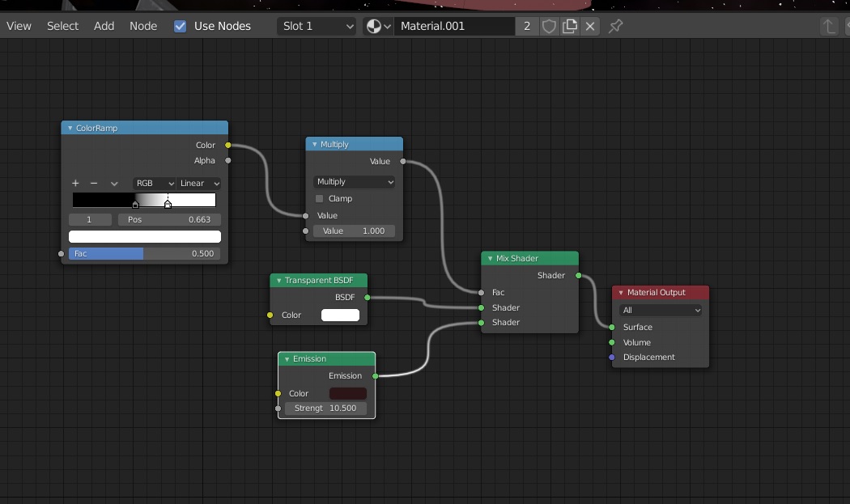Screen dimensions: 850x504
Task: Enable the Clamp checkbox
Action: [x=319, y=198]
